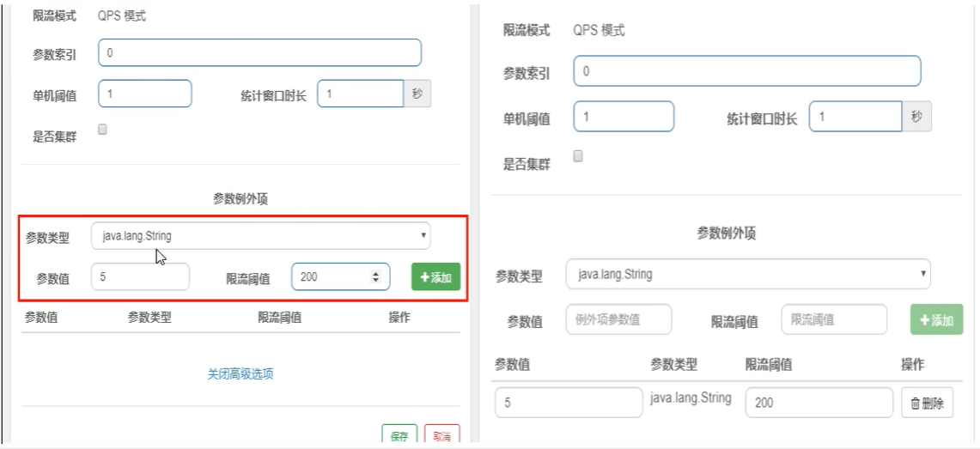Click the 取消 button
The width and height of the screenshot is (980, 449).
(x=441, y=434)
